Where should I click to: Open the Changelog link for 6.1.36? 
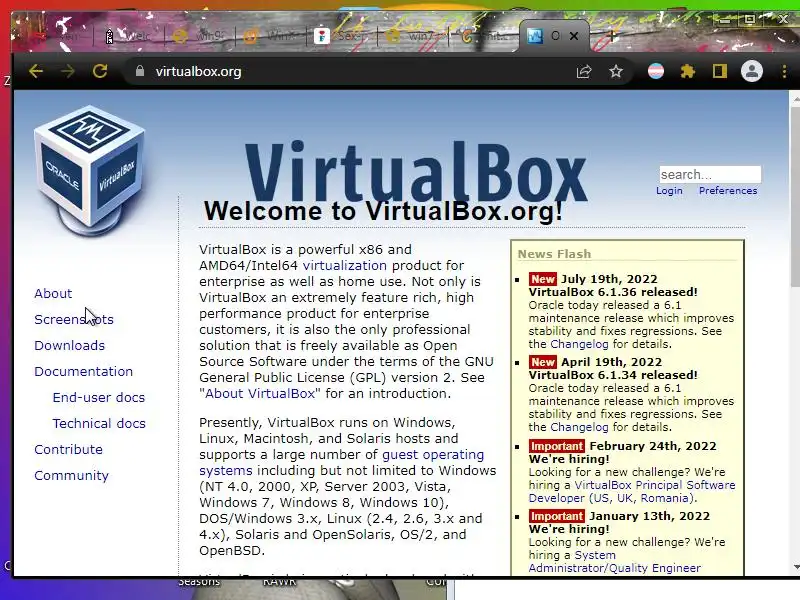[x=580, y=344]
